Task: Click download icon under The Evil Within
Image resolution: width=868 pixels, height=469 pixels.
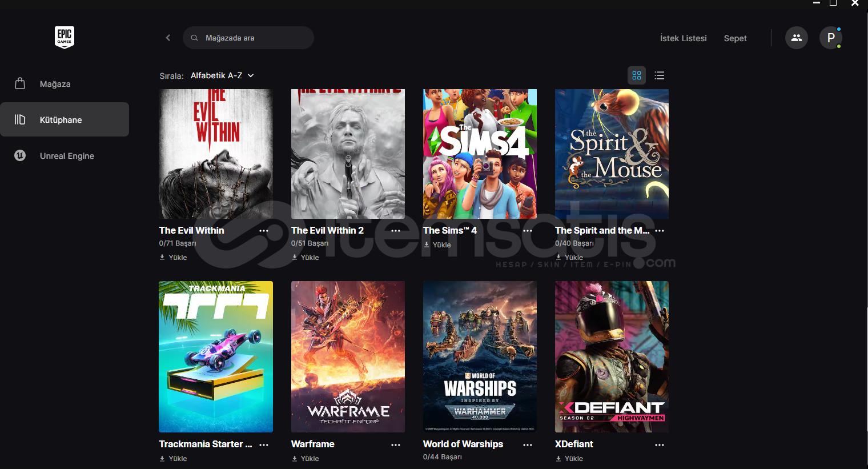Action: click(x=162, y=258)
